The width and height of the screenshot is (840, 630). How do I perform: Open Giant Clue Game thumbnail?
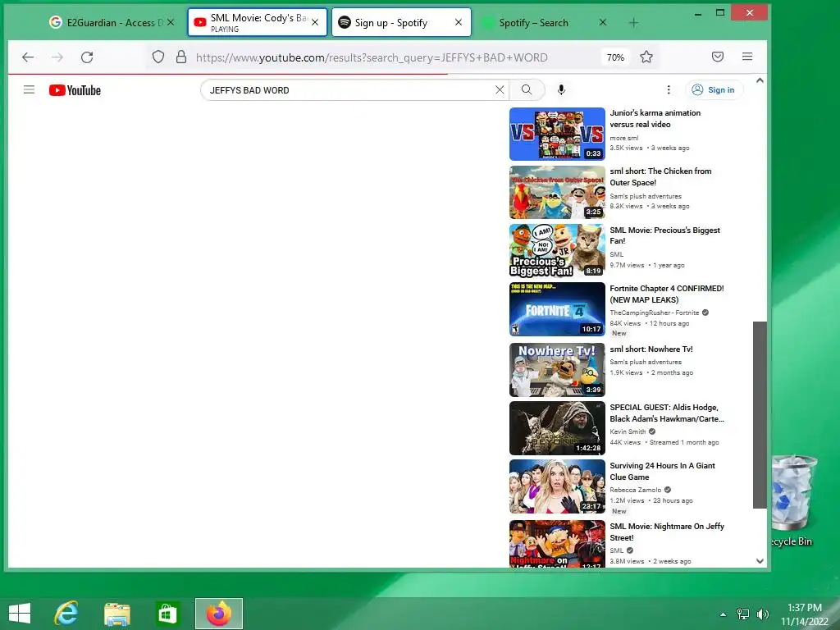[x=557, y=486]
